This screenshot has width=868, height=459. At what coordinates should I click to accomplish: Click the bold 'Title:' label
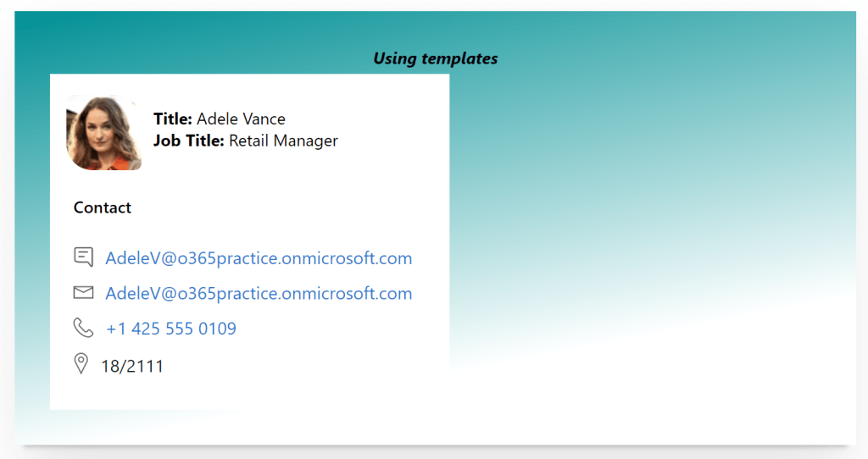pyautogui.click(x=173, y=119)
